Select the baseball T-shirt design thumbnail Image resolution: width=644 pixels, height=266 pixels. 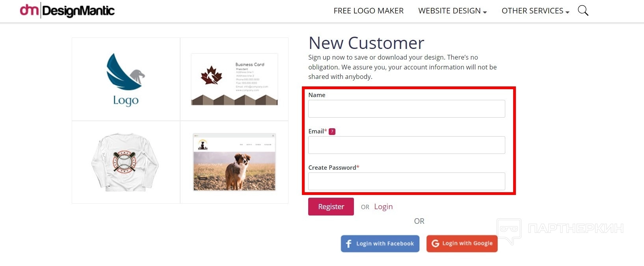[x=126, y=162]
